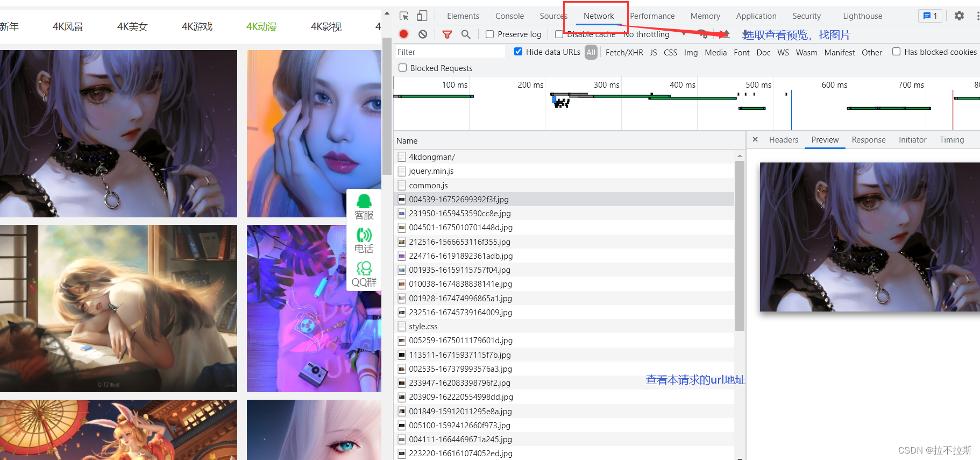Click the Filter text input
This screenshot has height=460, width=980.
click(x=450, y=52)
